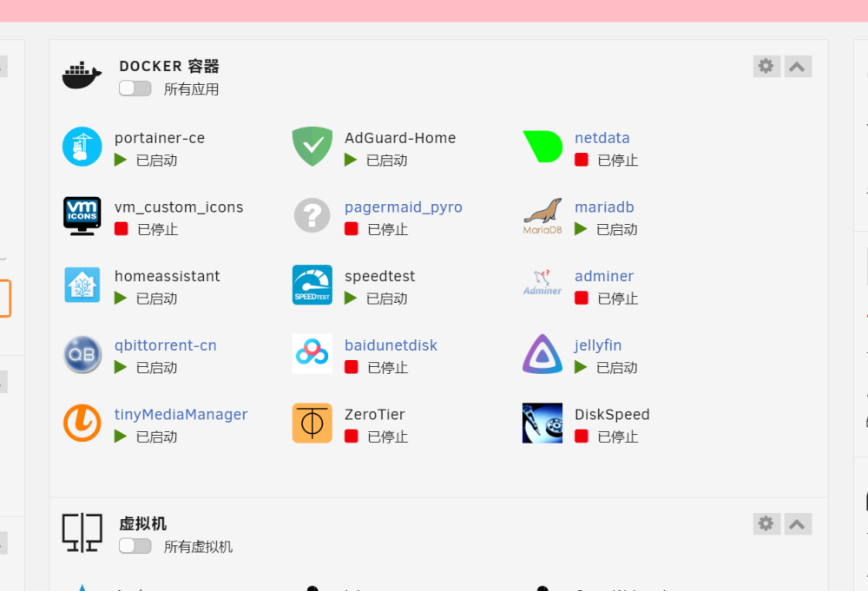Click the pagermaid_pyro question mark icon
The width and height of the screenshot is (868, 591).
312,216
